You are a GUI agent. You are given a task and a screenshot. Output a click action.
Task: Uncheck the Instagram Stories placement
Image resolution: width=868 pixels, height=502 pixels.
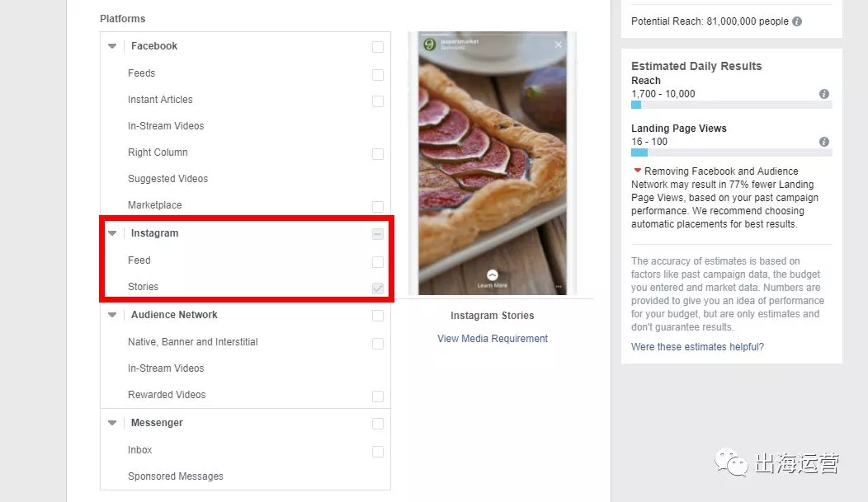click(x=378, y=288)
